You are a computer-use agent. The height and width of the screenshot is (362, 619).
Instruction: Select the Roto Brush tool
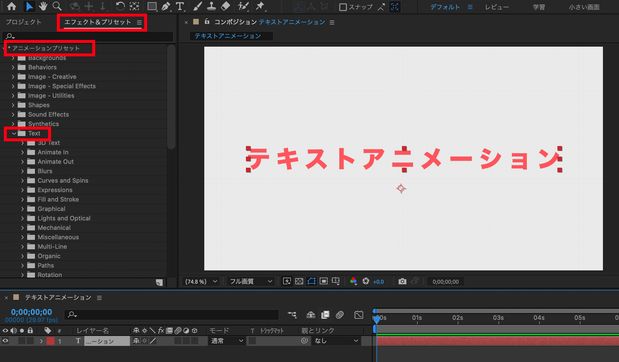tap(244, 6)
